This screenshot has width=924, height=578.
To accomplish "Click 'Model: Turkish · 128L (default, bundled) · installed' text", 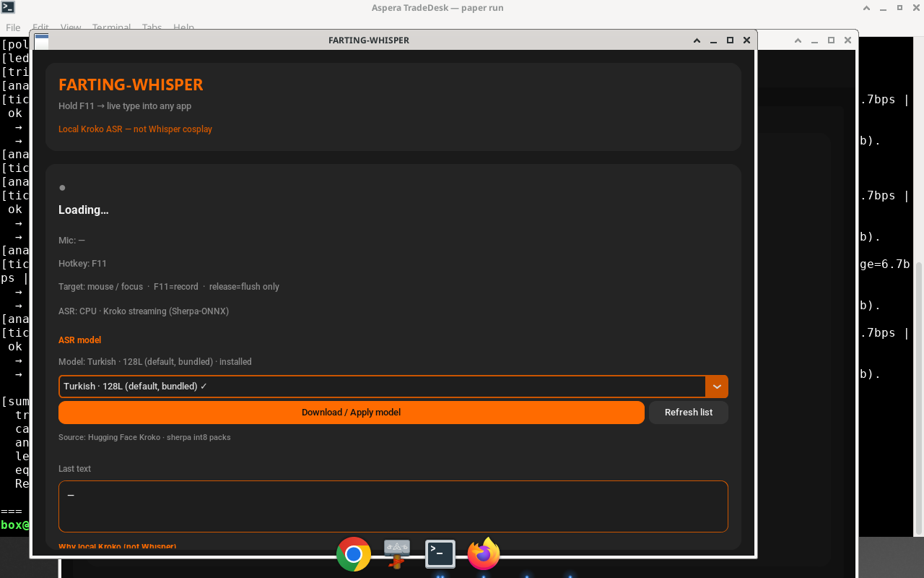I will coord(155,362).
